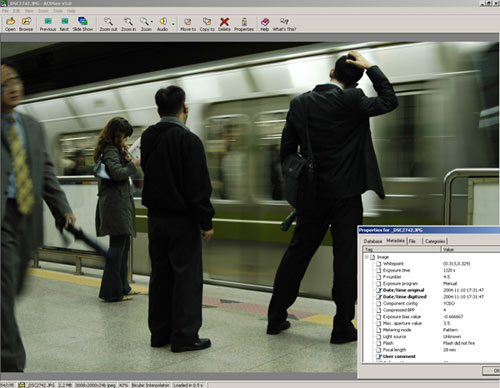Open the Zoom tool dropdown arrow
The height and width of the screenshot is (388, 500).
[x=152, y=22]
